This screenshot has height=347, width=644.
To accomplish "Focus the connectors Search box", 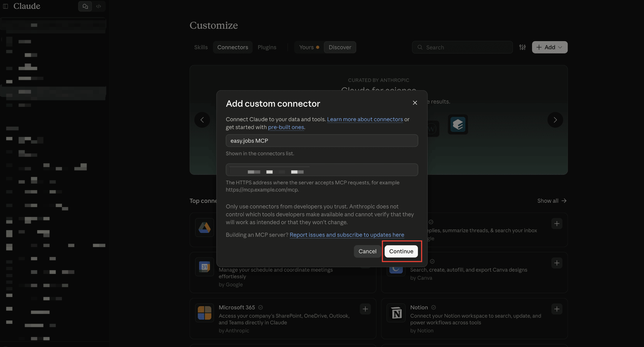I will pyautogui.click(x=462, y=47).
